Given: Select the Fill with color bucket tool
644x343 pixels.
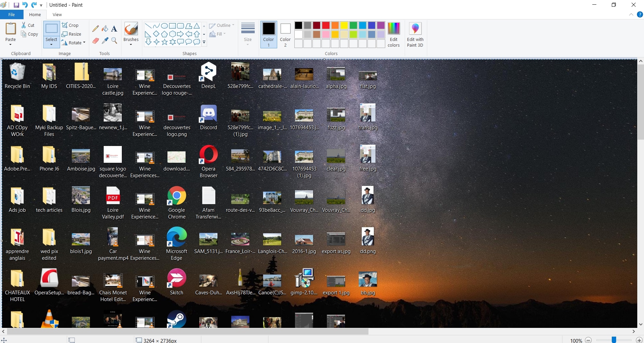Looking at the screenshot, I should click(105, 29).
